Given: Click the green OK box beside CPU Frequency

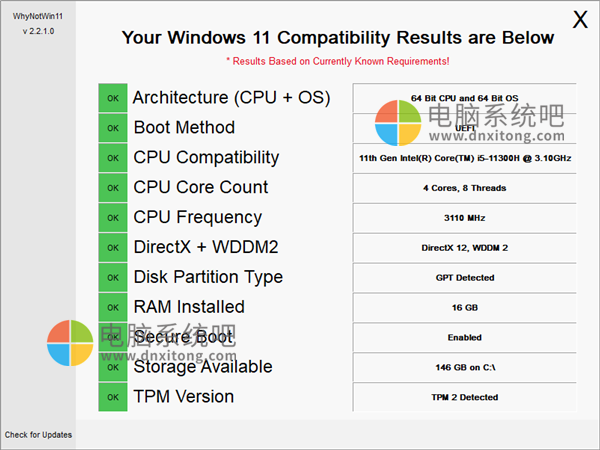Looking at the screenshot, I should pyautogui.click(x=113, y=218).
